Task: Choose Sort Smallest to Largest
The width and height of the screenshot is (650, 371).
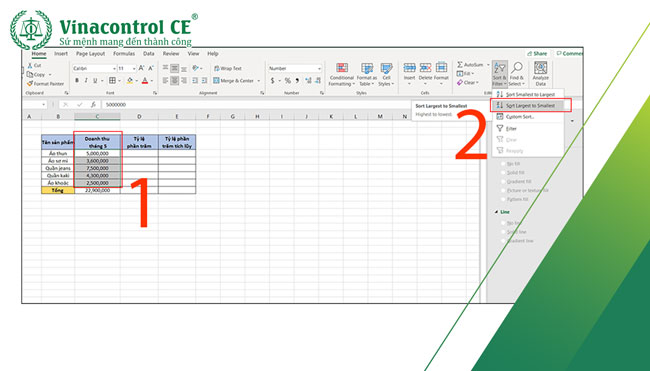Action: (x=527, y=95)
